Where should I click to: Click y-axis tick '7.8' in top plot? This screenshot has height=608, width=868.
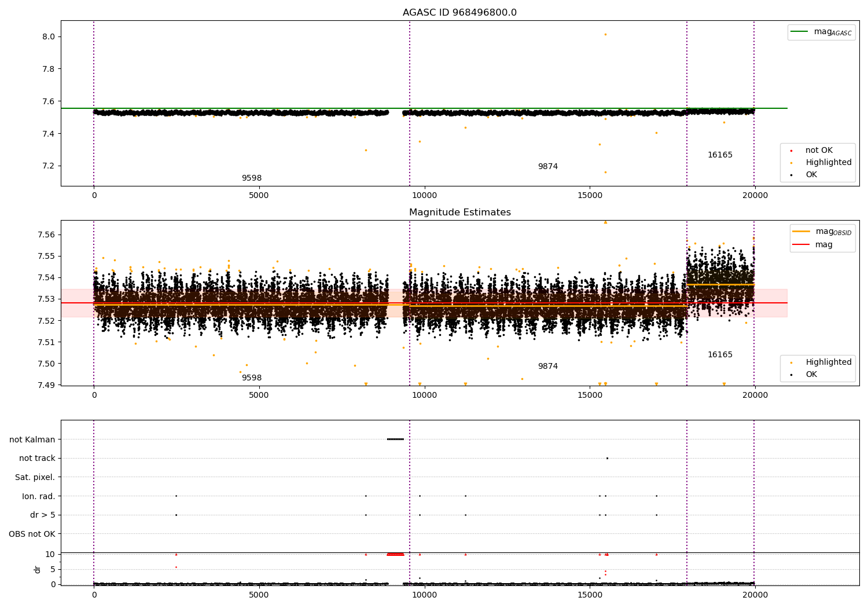pos(48,69)
